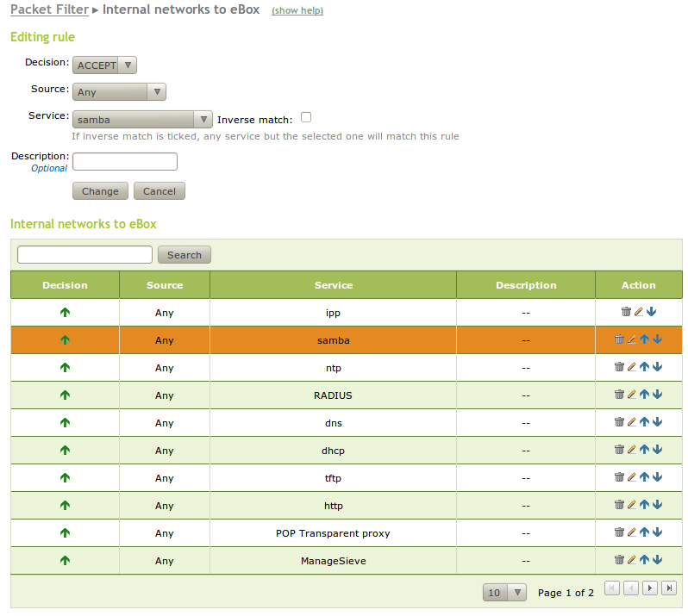Image resolution: width=688 pixels, height=616 pixels.
Task: Delete the POP Transparent proxy rule
Action: coord(619,532)
